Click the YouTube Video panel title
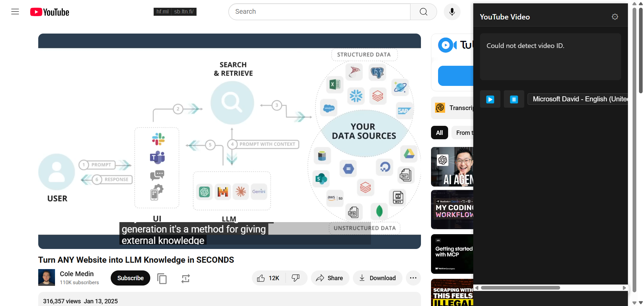The width and height of the screenshot is (644, 306). coord(505,17)
